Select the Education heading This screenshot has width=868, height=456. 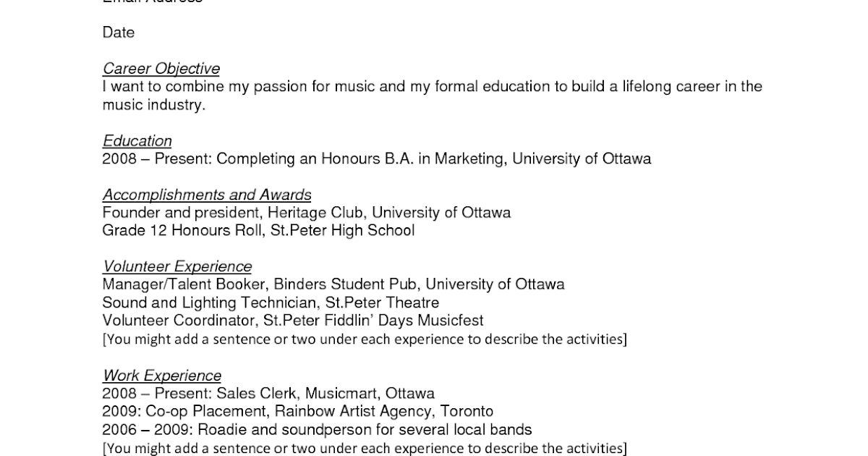tap(137, 141)
